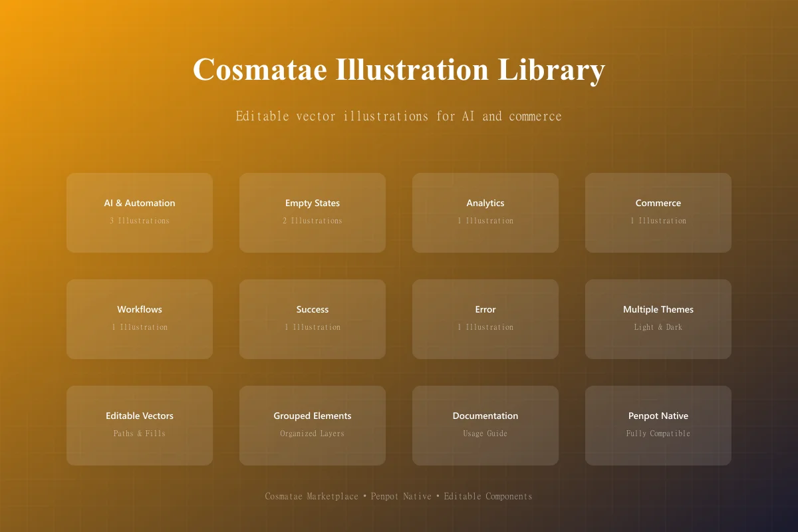Click the 'Paths & Fills' label
The image size is (798, 532).
click(140, 434)
